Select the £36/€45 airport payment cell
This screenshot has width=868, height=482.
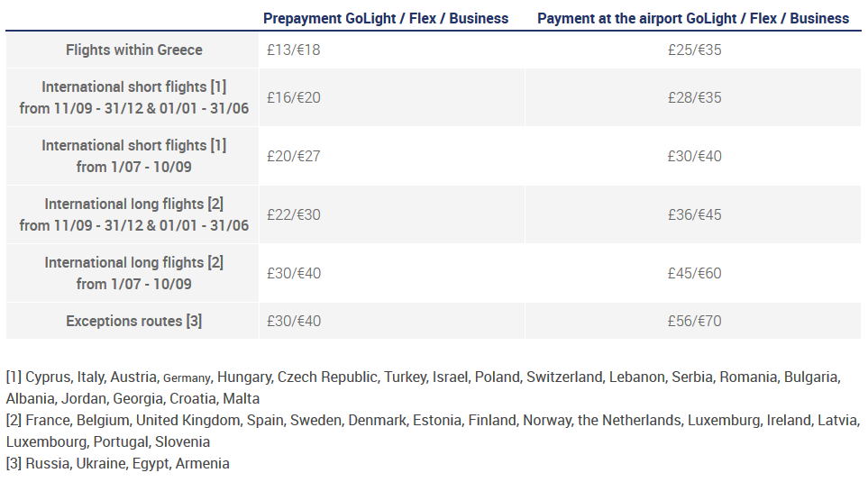click(694, 214)
